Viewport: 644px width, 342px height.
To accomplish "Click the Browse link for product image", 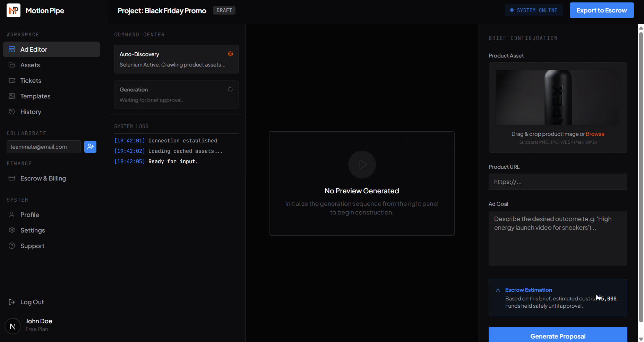I will [595, 134].
